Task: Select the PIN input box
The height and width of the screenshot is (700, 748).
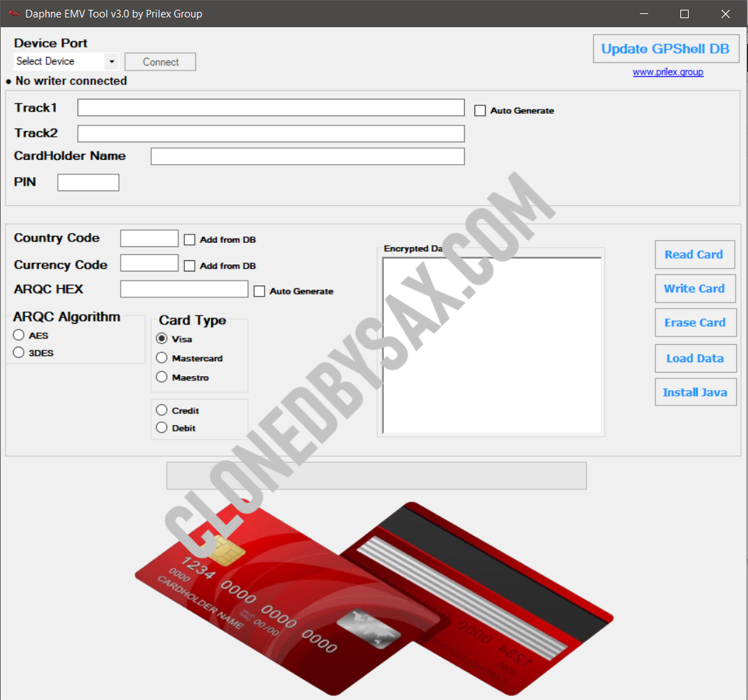Action: point(88,182)
